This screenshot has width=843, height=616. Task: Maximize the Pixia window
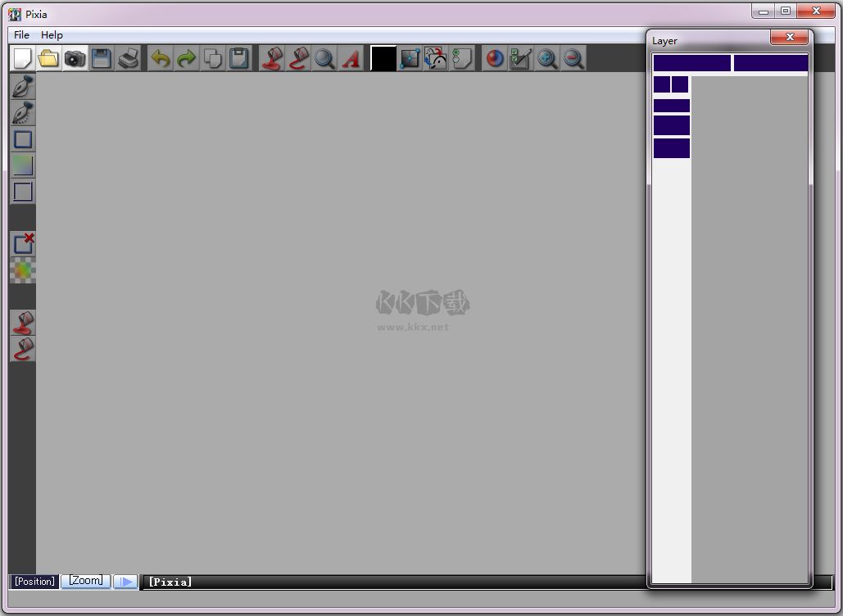pos(786,11)
